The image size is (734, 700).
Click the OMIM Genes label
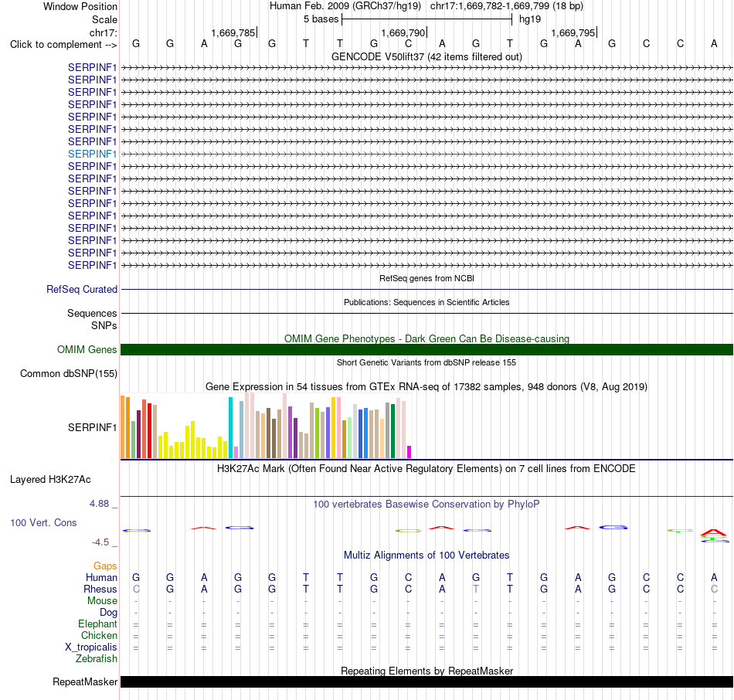(x=87, y=349)
